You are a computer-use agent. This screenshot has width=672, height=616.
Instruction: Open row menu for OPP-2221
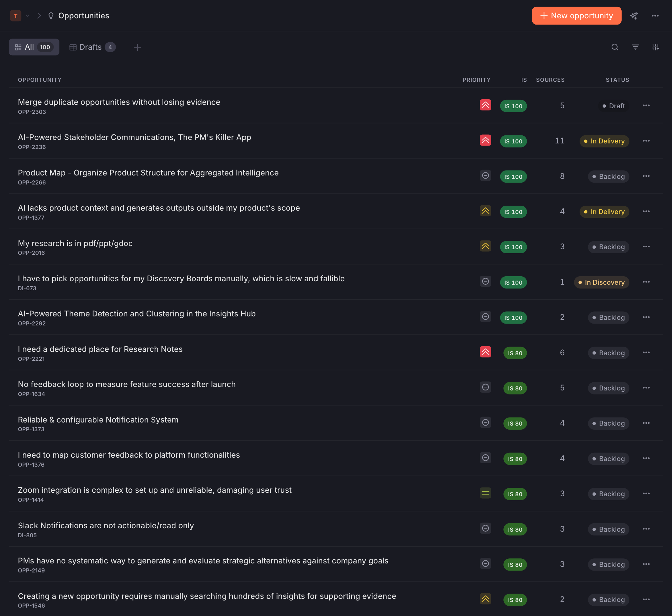(x=646, y=352)
